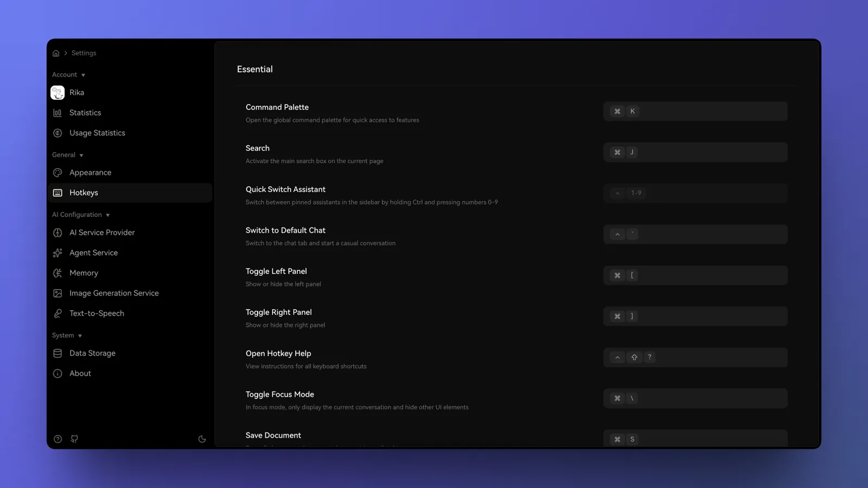868x488 pixels.
Task: Edit the Command Palette hotkey field
Action: [x=695, y=111]
